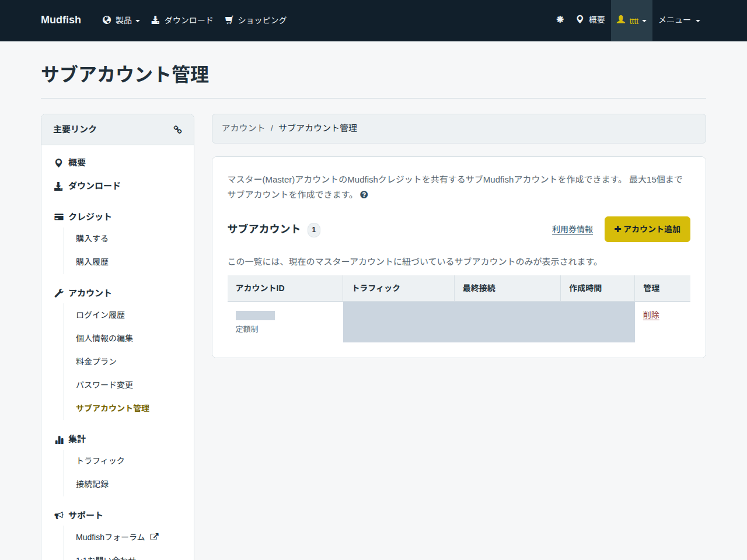Click the shopping cart icon in navbar
The width and height of the screenshot is (747, 560).
(229, 20)
